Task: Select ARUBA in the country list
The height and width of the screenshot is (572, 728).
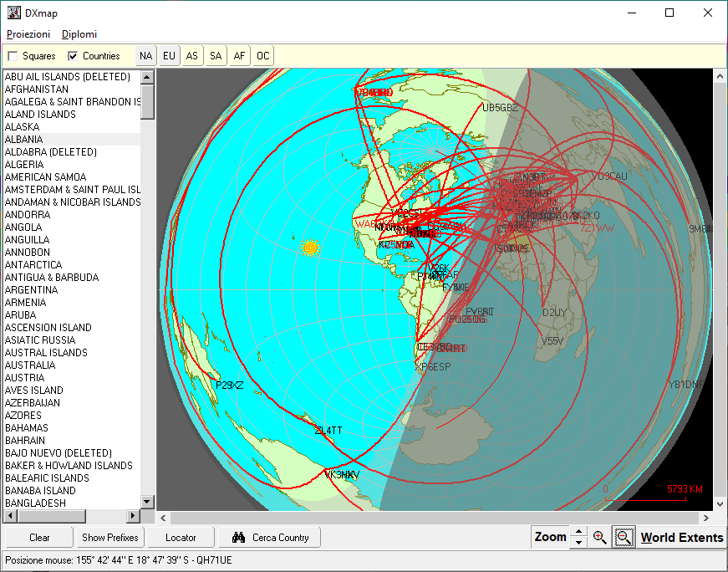Action: [72, 315]
